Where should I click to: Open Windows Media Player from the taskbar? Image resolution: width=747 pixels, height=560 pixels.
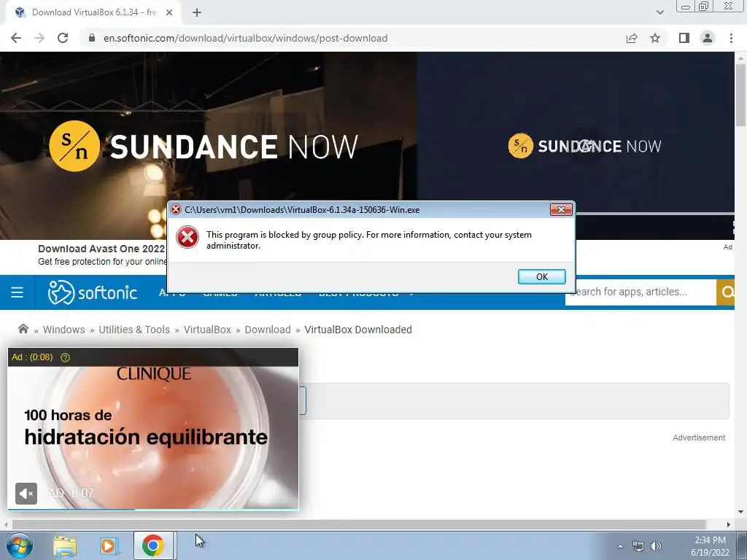click(108, 546)
